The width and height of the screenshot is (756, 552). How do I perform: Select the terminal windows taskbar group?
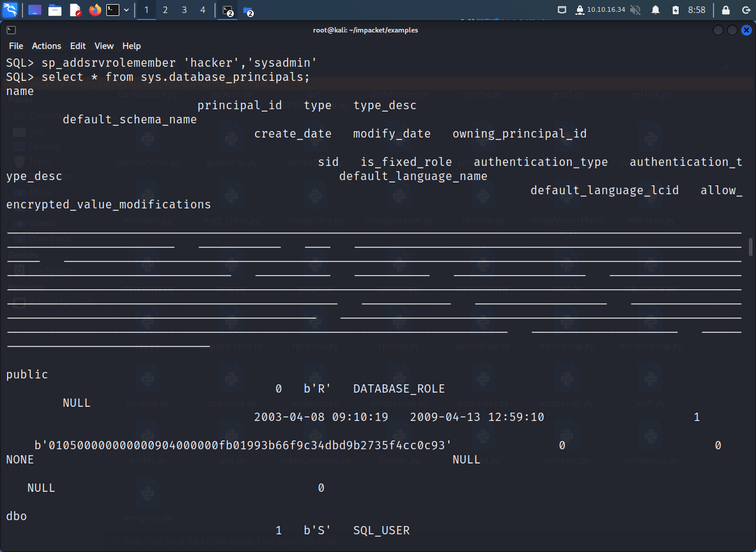pyautogui.click(x=228, y=11)
